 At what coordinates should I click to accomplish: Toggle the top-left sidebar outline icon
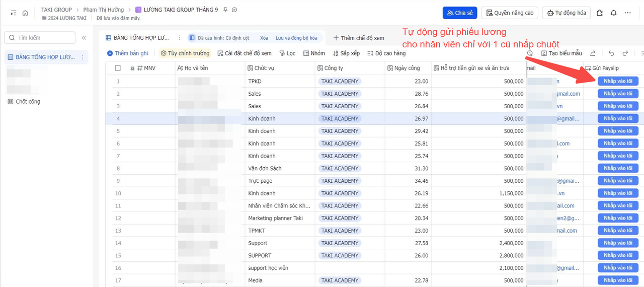point(13,13)
